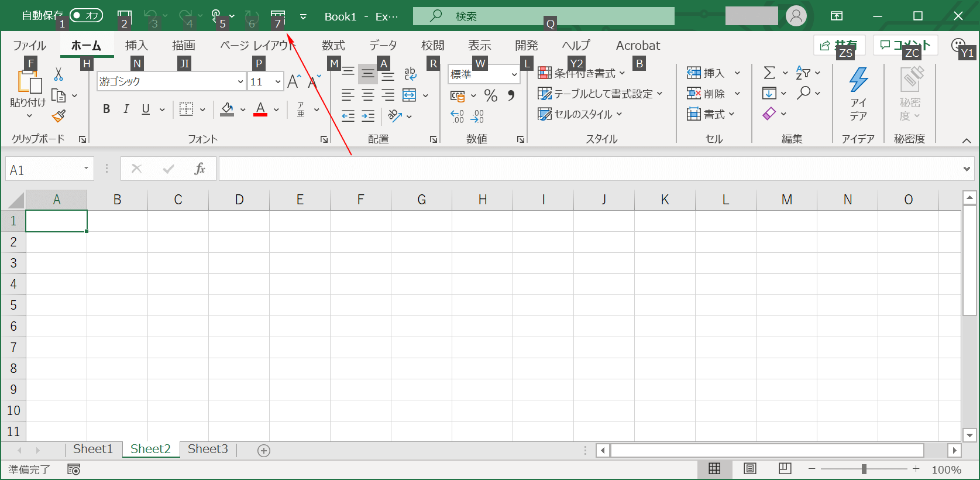Switch to the Sheet3 worksheet tab

tap(208, 449)
